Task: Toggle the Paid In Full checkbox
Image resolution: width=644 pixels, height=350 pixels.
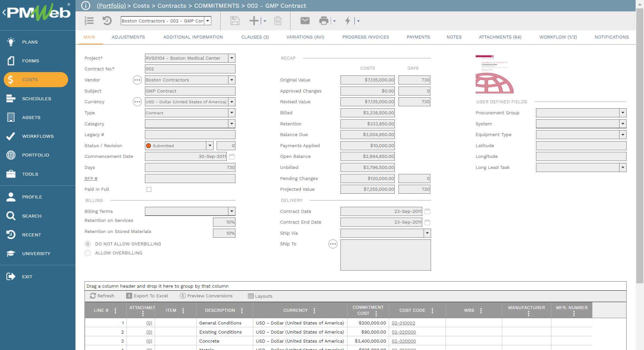Action: tap(149, 189)
